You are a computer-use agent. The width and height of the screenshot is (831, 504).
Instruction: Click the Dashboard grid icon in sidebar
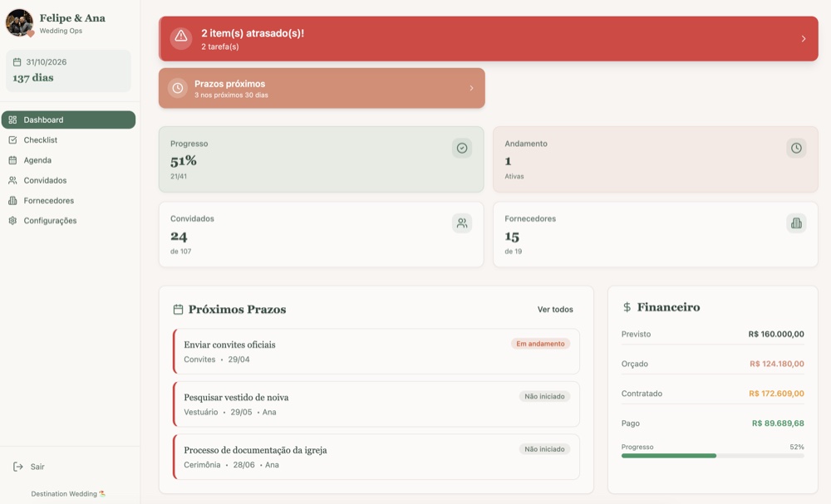coord(12,120)
